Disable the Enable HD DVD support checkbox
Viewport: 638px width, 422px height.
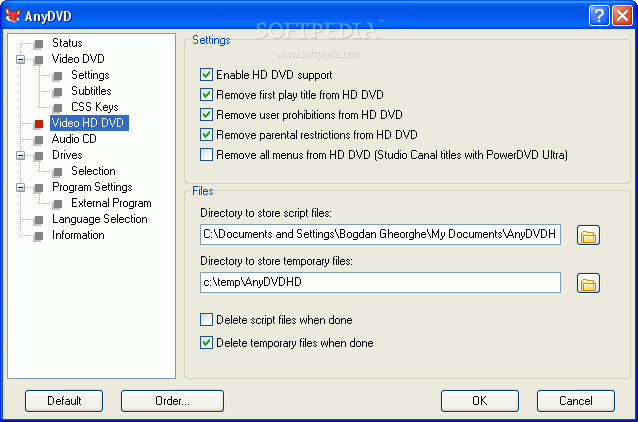[206, 74]
